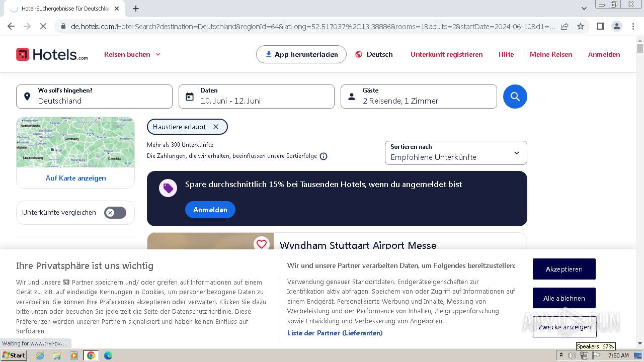This screenshot has width=644, height=362.
Task: Open info icon about Sortierfolge payments
Action: click(324, 156)
